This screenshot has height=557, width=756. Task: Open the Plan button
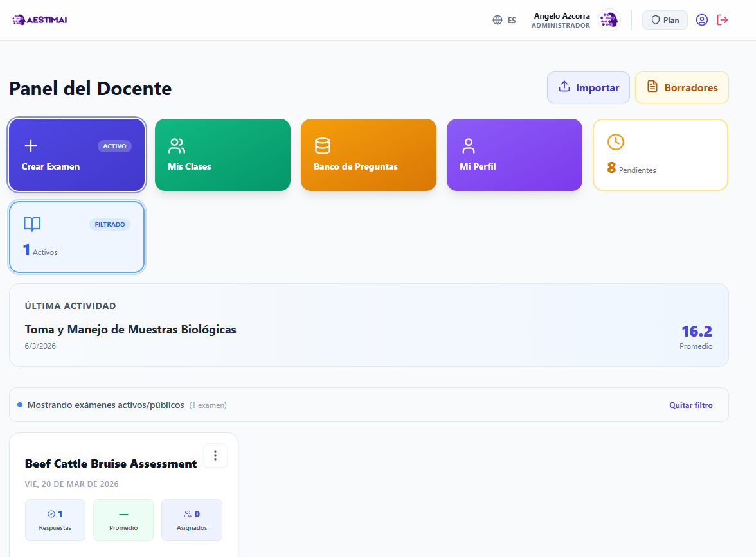(665, 21)
